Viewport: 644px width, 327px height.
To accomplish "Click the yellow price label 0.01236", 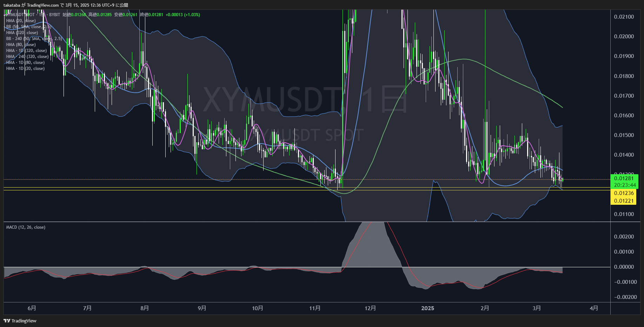I will coord(624,193).
